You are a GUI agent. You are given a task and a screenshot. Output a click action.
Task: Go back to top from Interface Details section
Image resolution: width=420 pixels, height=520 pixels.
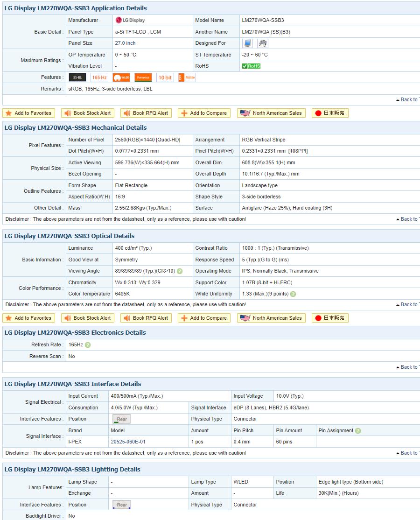pyautogui.click(x=408, y=453)
